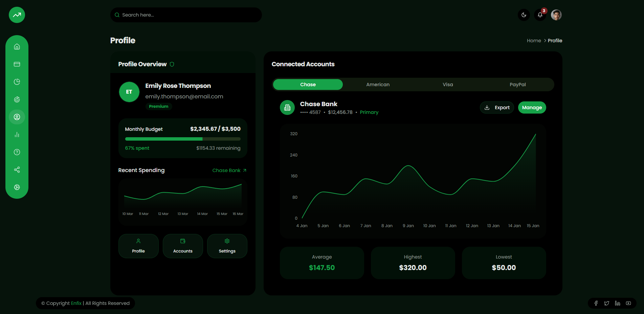Click the Settings quick action button
The height and width of the screenshot is (314, 644).
(227, 246)
